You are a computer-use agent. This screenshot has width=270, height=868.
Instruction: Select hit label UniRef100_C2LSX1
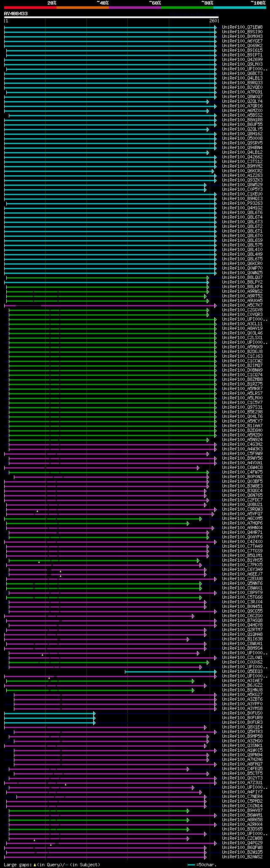[x=242, y=338]
